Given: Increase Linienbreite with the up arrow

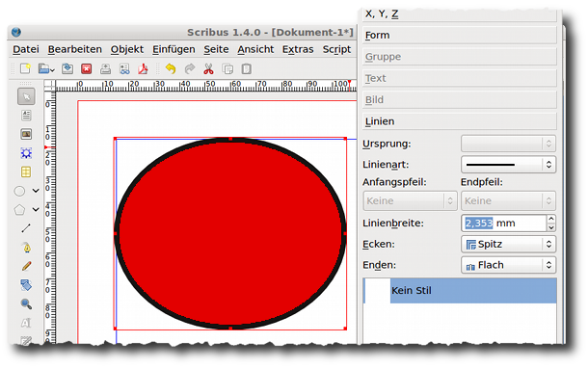Looking at the screenshot, I should click(550, 219).
